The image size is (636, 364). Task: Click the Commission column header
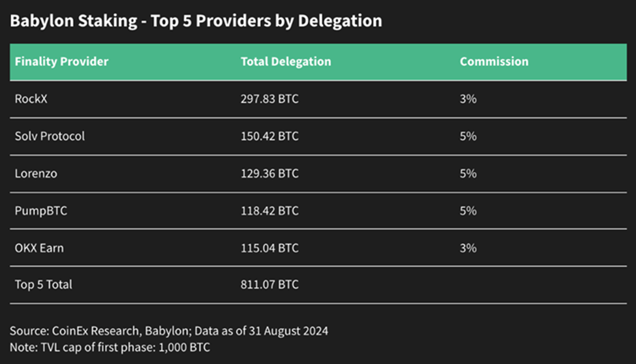[x=494, y=61]
